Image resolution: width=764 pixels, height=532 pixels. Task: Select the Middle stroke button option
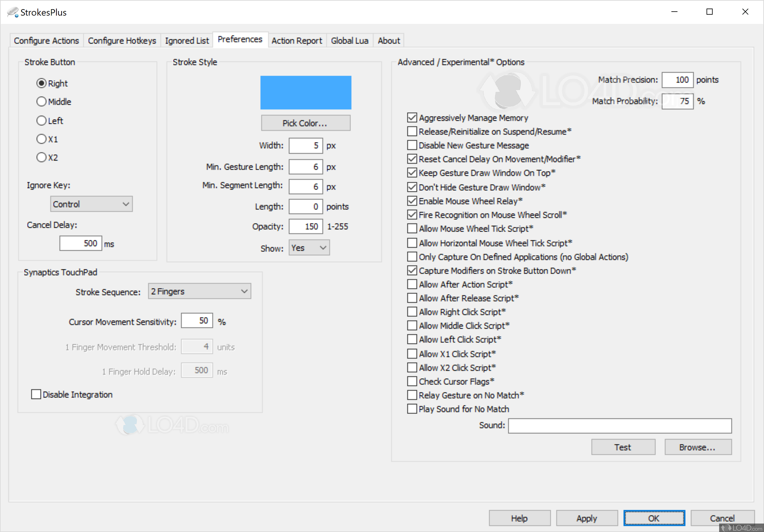pos(41,102)
